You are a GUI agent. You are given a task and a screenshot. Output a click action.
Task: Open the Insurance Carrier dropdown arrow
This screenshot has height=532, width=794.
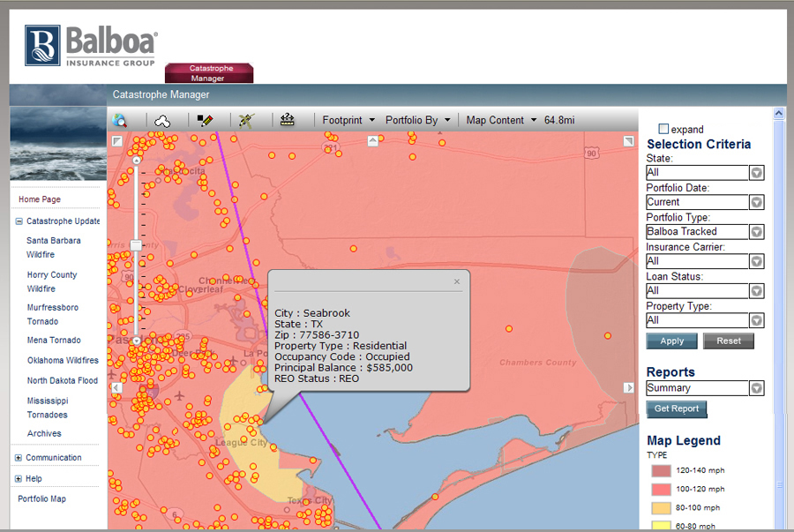757,261
